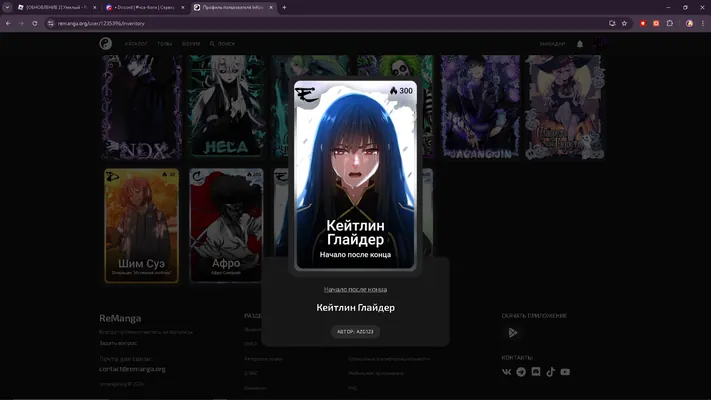Image resolution: width=711 pixels, height=400 pixels.
Task: Bookmark this page with the star icon
Action: (x=624, y=23)
